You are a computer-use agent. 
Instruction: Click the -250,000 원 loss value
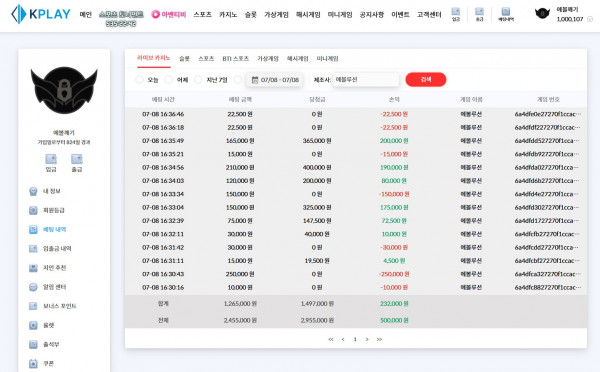tap(394, 274)
